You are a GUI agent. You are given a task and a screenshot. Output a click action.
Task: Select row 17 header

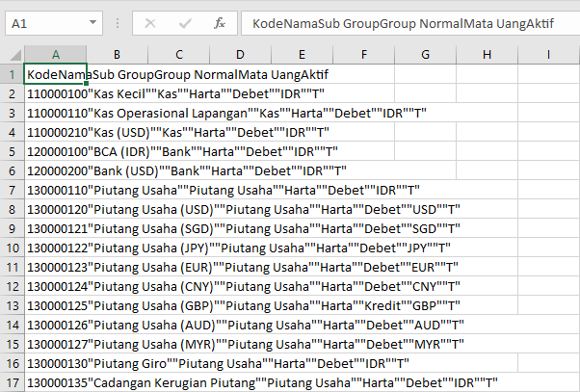click(12, 382)
